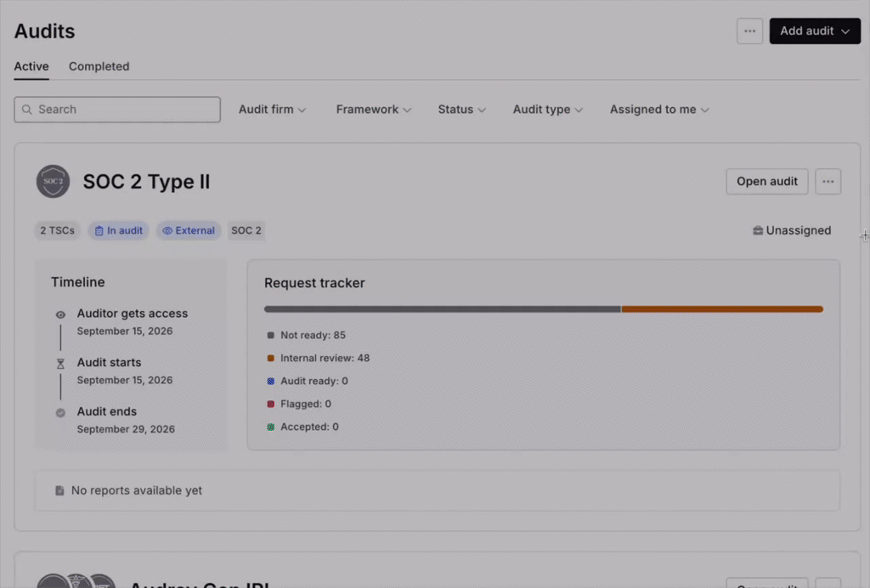Click the No reports available yet text
The image size is (870, 588).
point(137,490)
